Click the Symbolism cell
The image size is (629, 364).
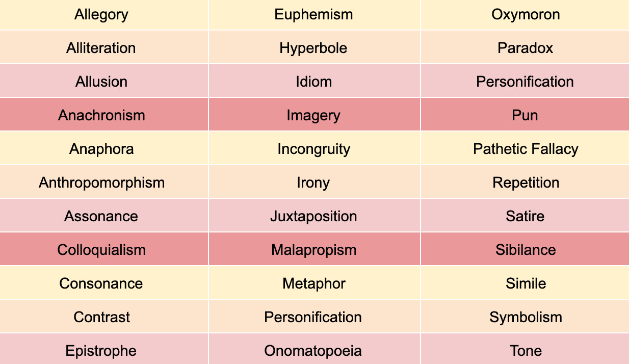click(x=525, y=317)
